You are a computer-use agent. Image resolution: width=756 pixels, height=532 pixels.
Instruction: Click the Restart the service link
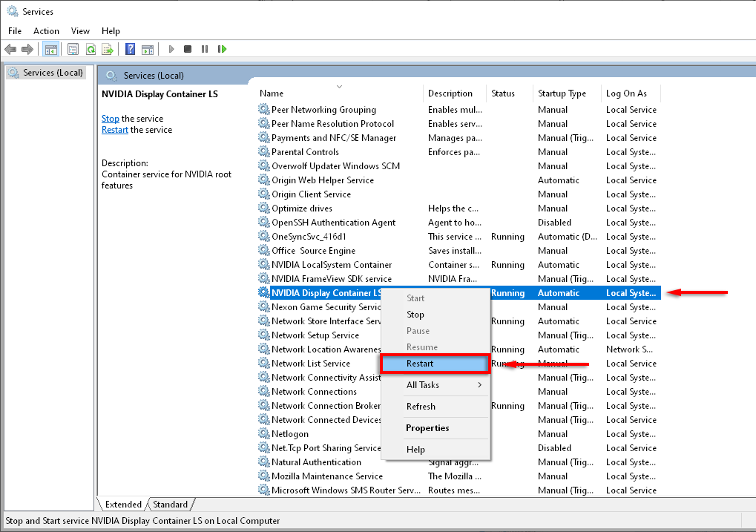coord(114,130)
